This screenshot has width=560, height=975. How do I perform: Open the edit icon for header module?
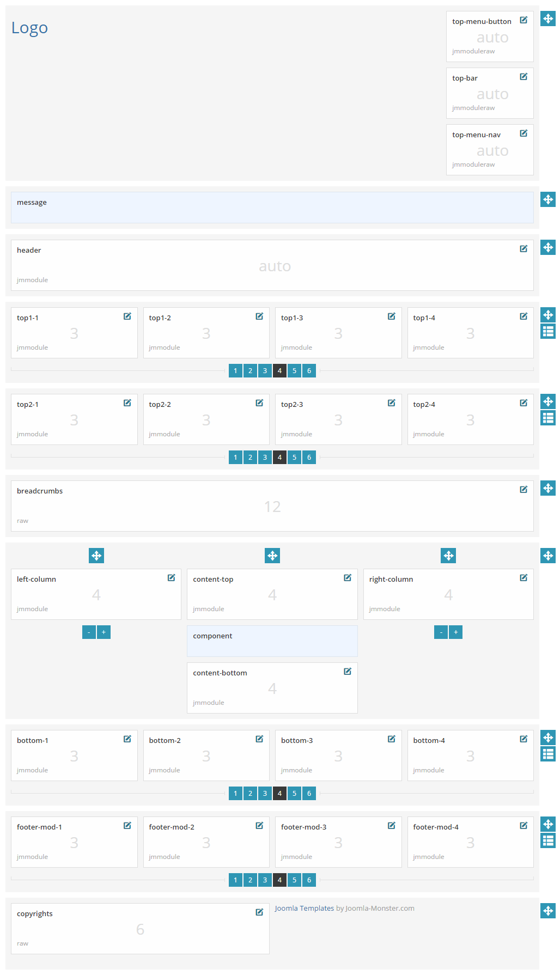click(524, 249)
